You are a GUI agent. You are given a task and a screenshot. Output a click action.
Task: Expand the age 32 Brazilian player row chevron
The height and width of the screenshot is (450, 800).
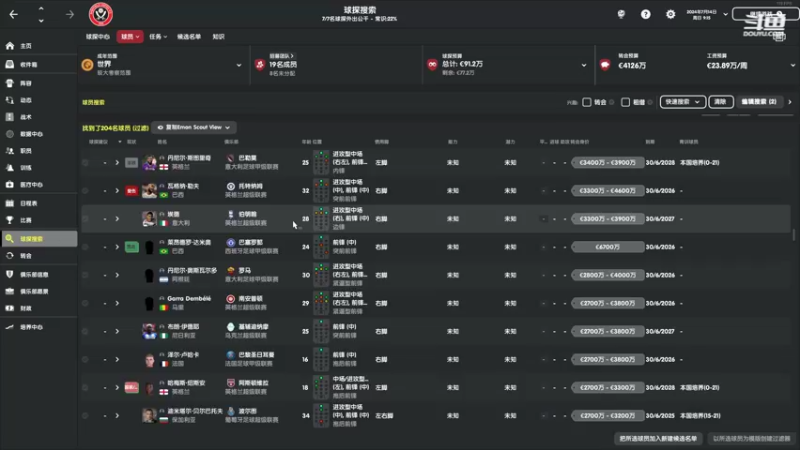(117, 191)
